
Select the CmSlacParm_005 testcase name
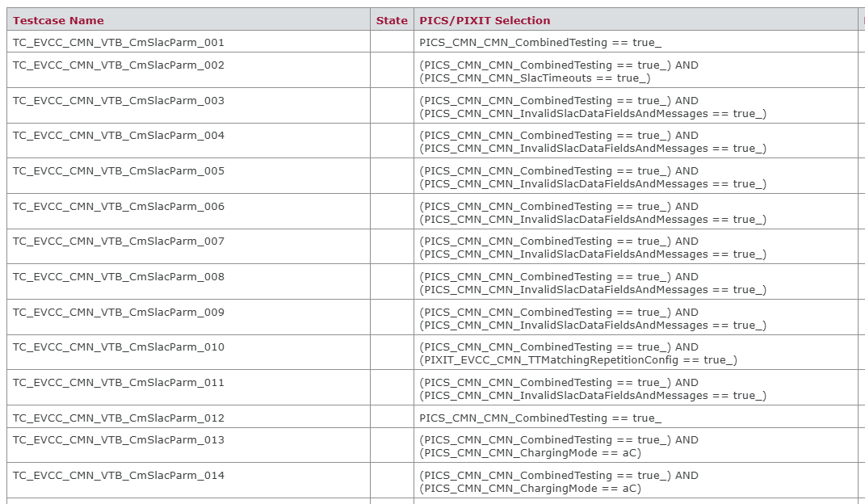pos(119,170)
